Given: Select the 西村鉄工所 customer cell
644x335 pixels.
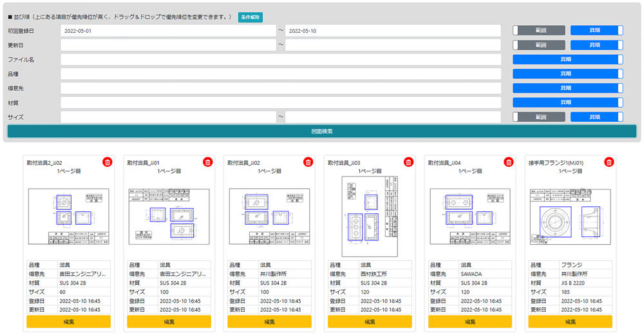Looking at the screenshot, I should pos(385,274).
